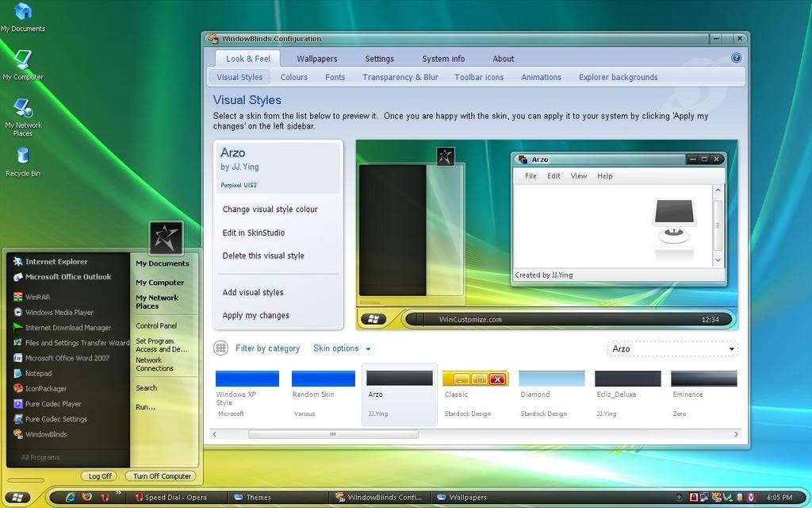Open the Arzo skin selection combo box

point(672,348)
